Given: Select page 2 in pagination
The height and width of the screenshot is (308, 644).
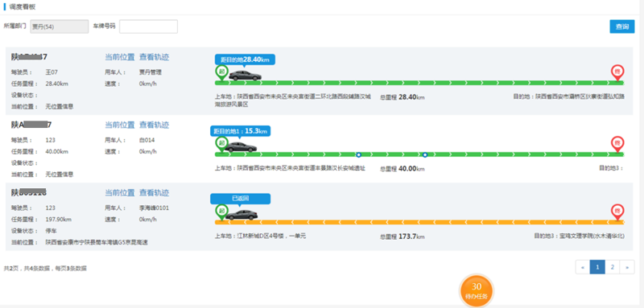Looking at the screenshot, I should click(x=612, y=267).
